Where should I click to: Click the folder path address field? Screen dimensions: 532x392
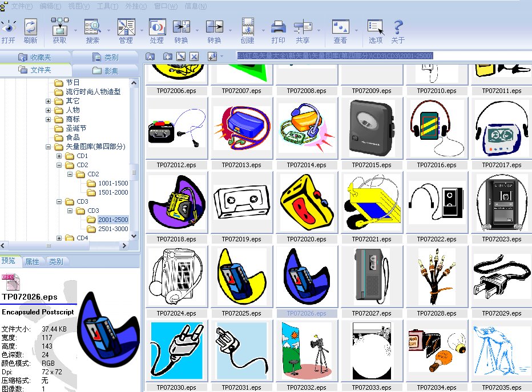pyautogui.click(x=384, y=56)
